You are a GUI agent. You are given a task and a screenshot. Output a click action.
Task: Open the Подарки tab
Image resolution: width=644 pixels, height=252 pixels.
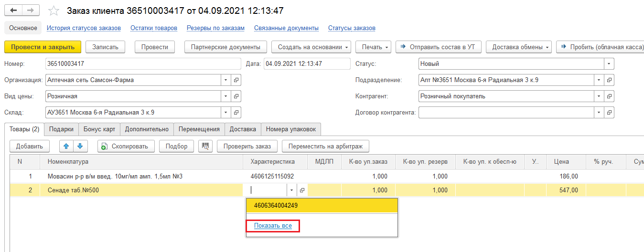[x=61, y=129]
